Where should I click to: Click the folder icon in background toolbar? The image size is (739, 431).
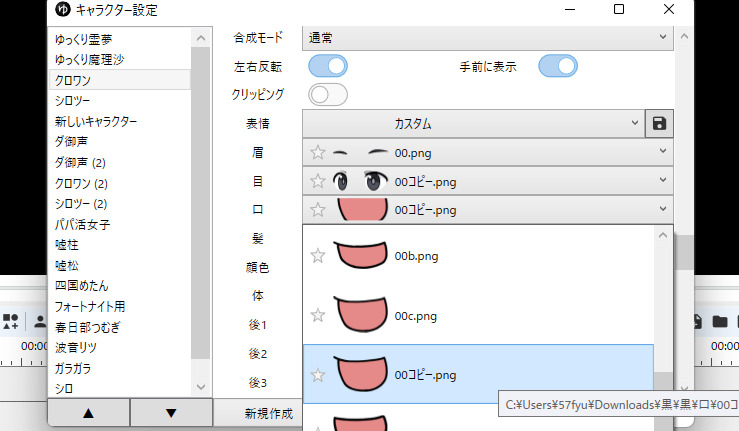pos(720,322)
